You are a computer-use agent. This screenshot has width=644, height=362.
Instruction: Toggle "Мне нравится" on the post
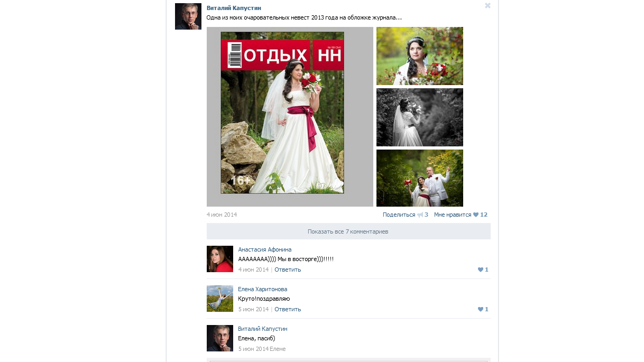(x=452, y=215)
